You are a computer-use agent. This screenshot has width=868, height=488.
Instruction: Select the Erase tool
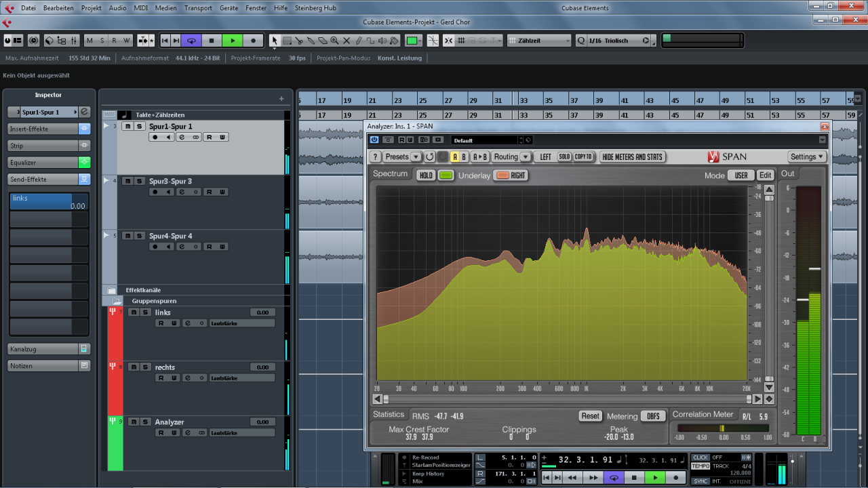coord(323,41)
